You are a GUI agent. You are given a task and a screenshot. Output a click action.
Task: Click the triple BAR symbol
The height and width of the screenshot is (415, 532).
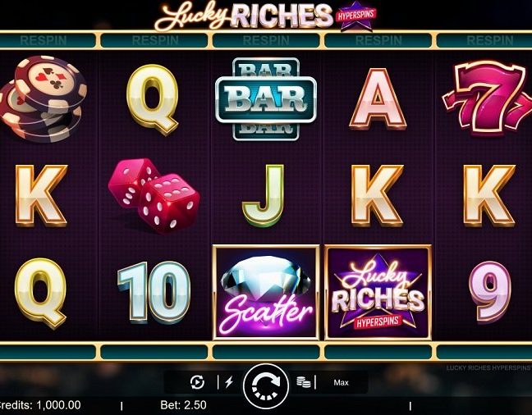coord(266,99)
